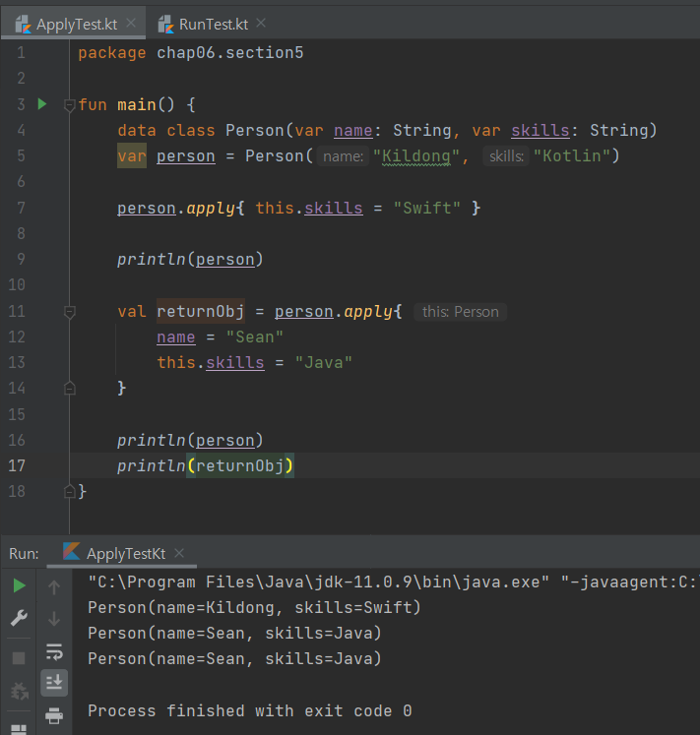
Task: Click 'println(person)' on line 9
Action: (x=190, y=259)
